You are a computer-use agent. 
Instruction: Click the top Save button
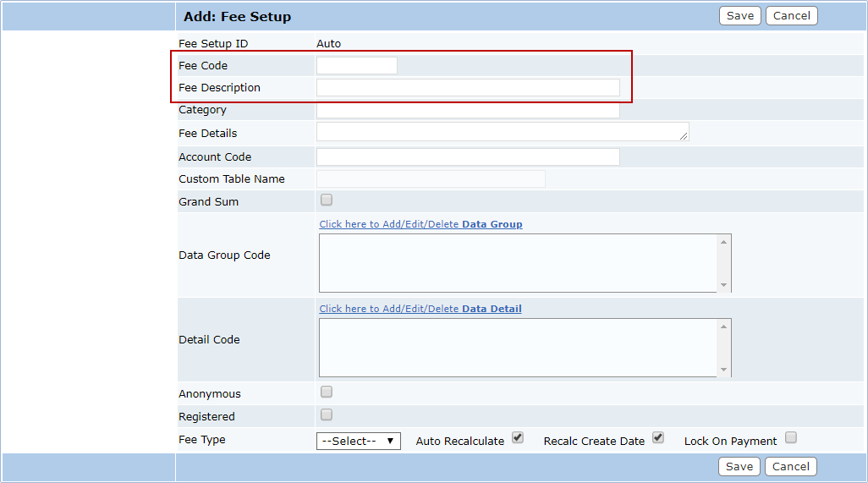click(739, 16)
